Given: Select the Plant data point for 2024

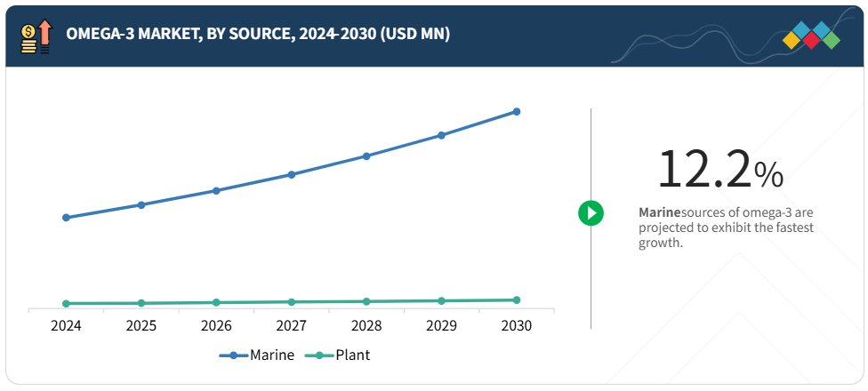Looking at the screenshot, I should click(x=67, y=304).
